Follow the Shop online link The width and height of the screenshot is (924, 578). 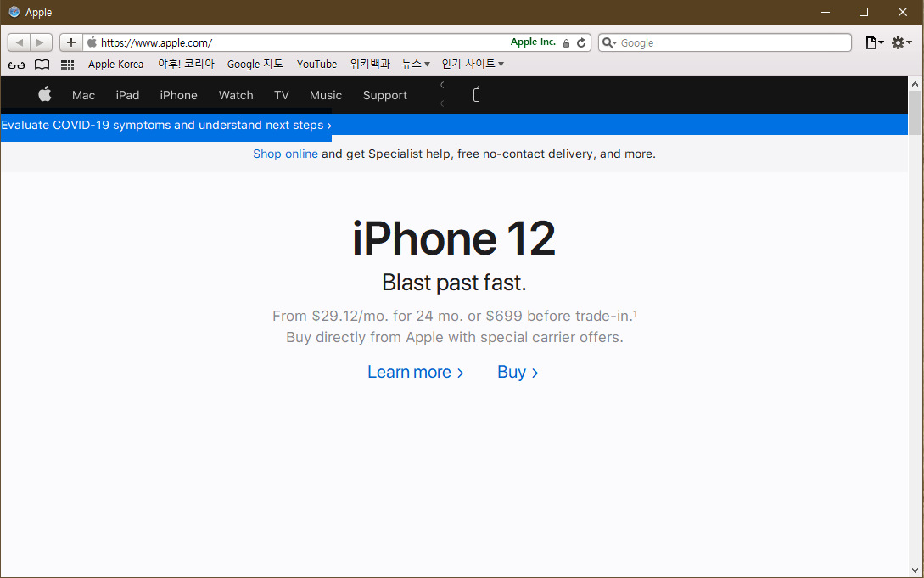pyautogui.click(x=285, y=154)
